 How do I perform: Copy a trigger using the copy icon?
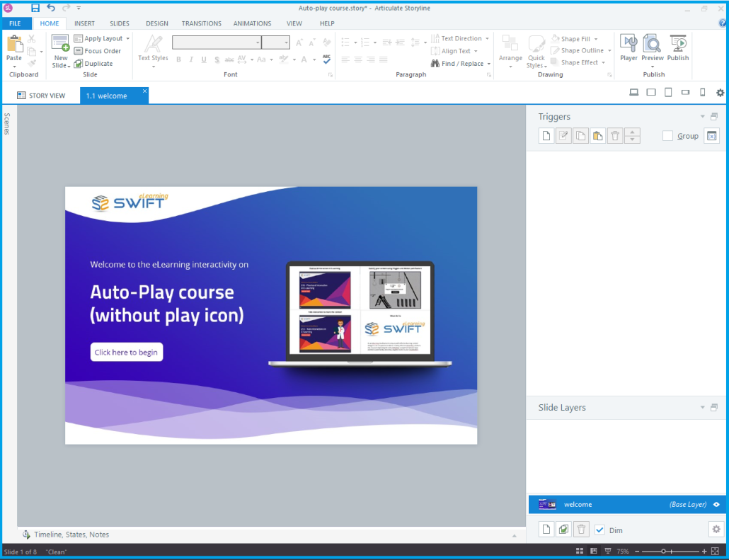581,135
